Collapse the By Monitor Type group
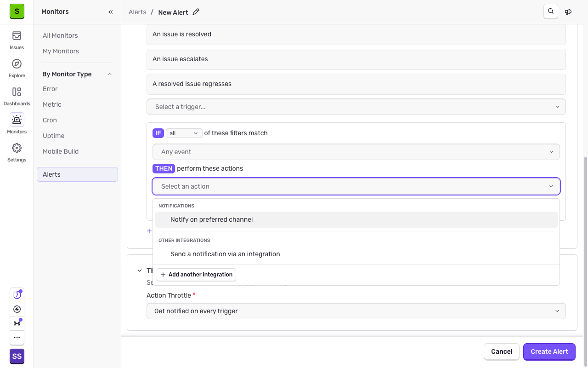Viewport: 588px width, 368px height. coord(77,74)
